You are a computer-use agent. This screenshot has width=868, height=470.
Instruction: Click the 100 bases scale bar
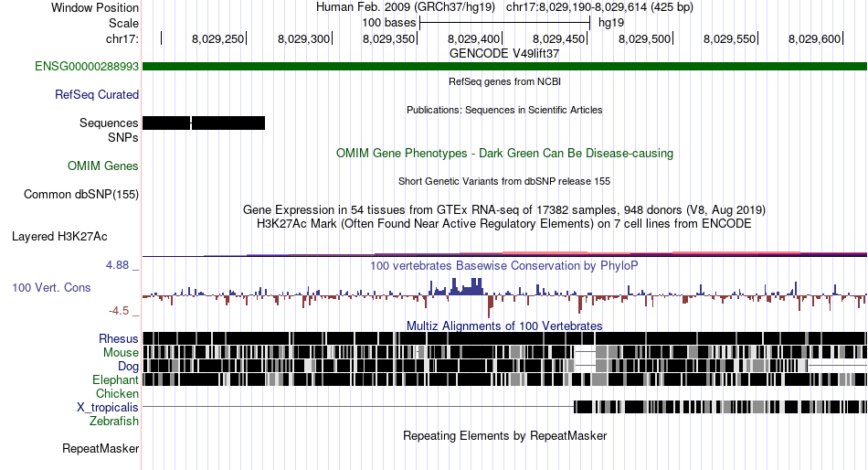[x=505, y=23]
